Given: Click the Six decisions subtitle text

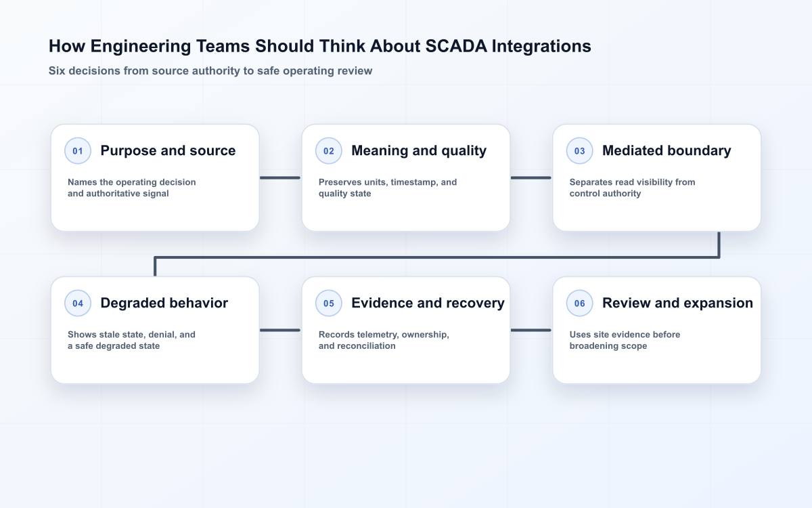Looking at the screenshot, I should [210, 70].
